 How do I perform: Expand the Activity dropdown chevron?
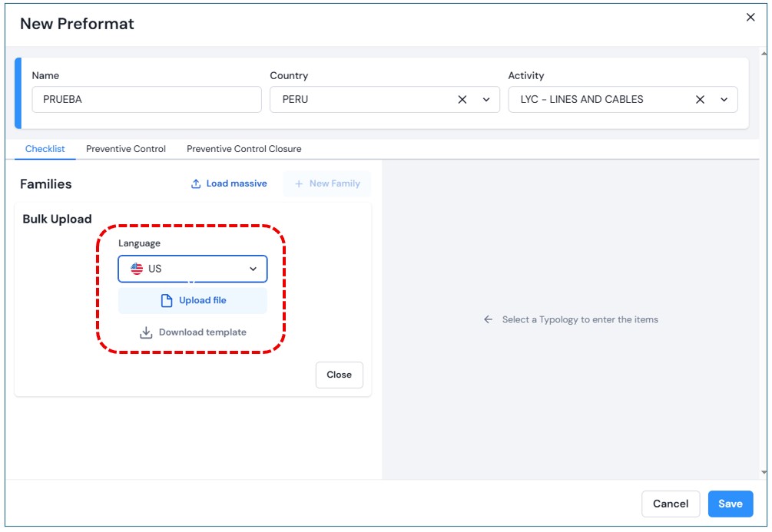click(x=724, y=100)
